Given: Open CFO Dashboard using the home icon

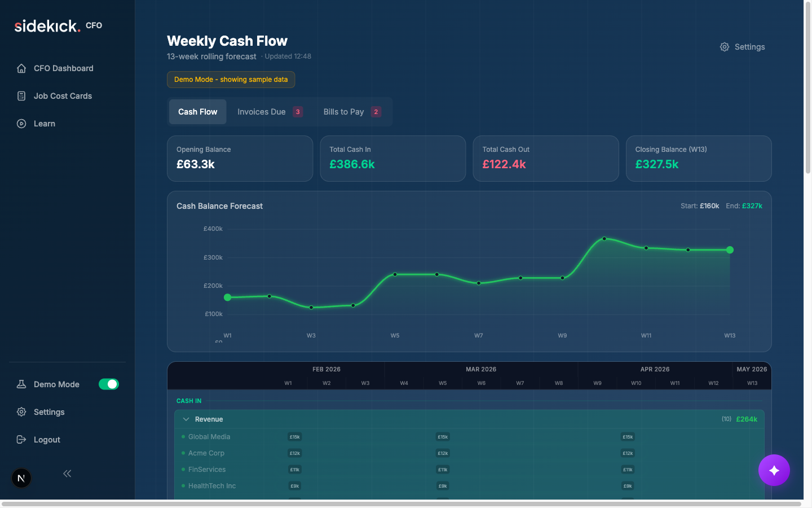Looking at the screenshot, I should point(21,68).
